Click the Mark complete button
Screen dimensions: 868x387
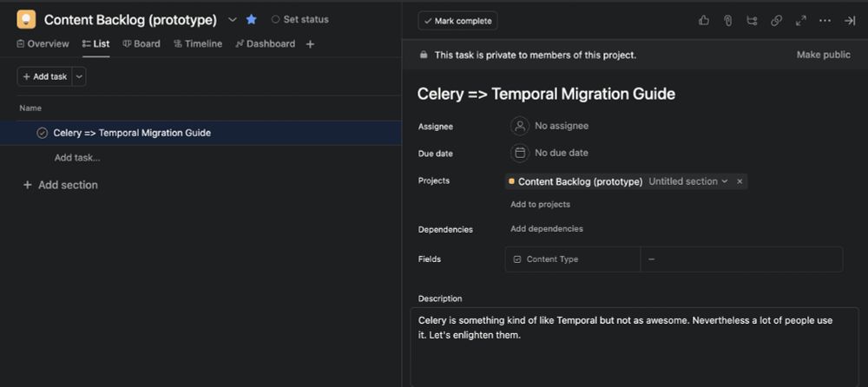click(x=457, y=21)
